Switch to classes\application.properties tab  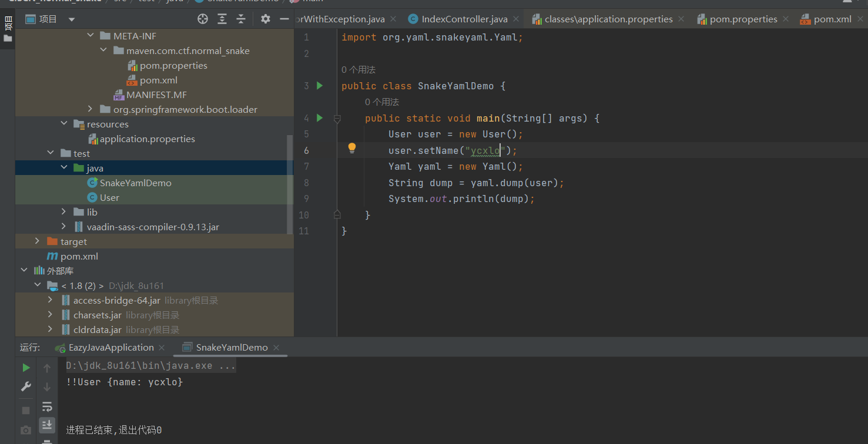tap(608, 19)
